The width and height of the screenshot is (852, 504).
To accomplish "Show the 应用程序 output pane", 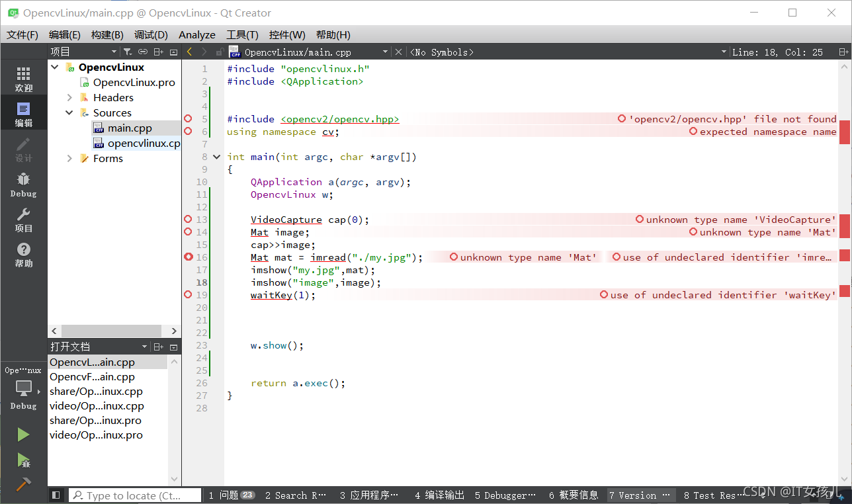I will click(x=369, y=495).
